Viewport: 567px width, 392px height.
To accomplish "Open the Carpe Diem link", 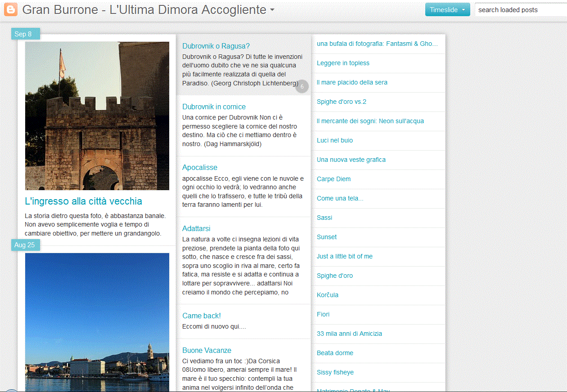I will 333,179.
